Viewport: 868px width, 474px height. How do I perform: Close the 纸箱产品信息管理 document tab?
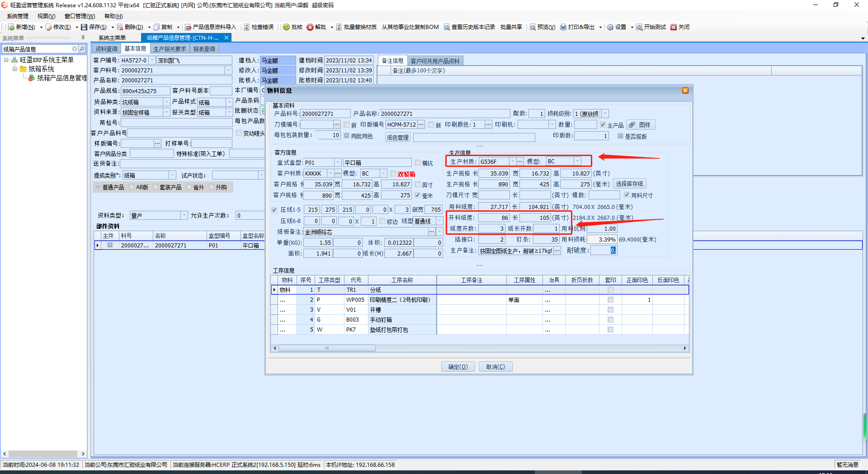tap(226, 38)
